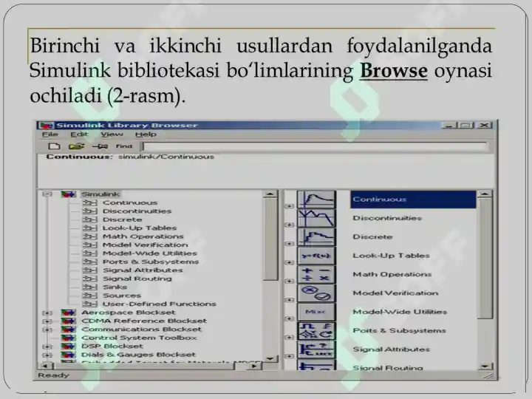
Task: Click the New model toolbar icon
Action: point(54,146)
